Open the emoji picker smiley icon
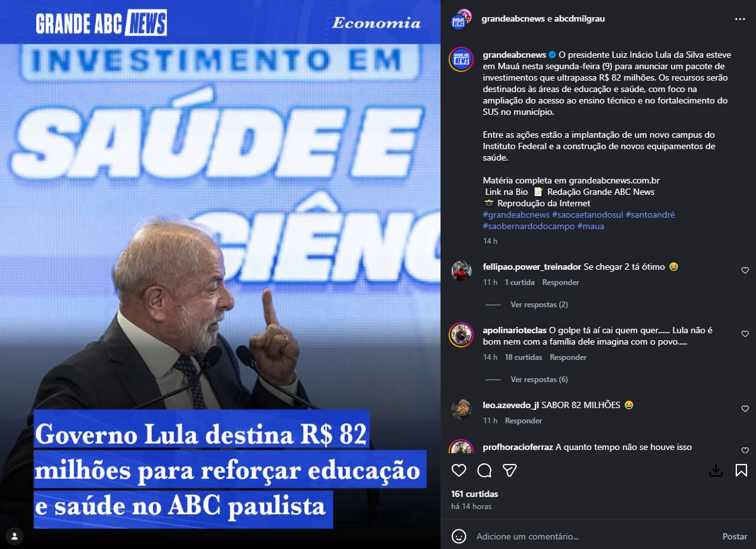Viewport: 756px width, 549px height. tap(458, 536)
